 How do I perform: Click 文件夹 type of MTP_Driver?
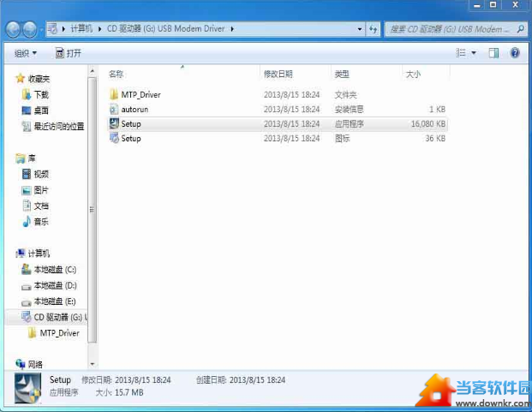click(x=345, y=94)
